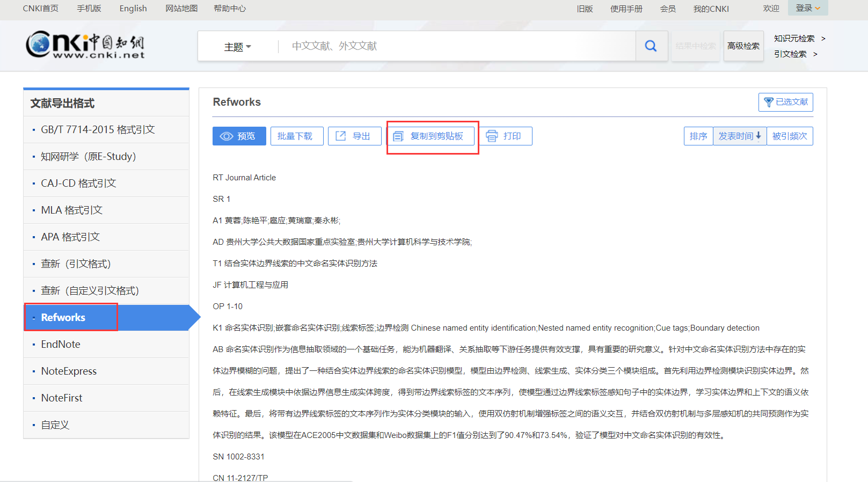Select MLA 格式引文 format
Viewport: 868px width, 482px height.
click(x=106, y=210)
